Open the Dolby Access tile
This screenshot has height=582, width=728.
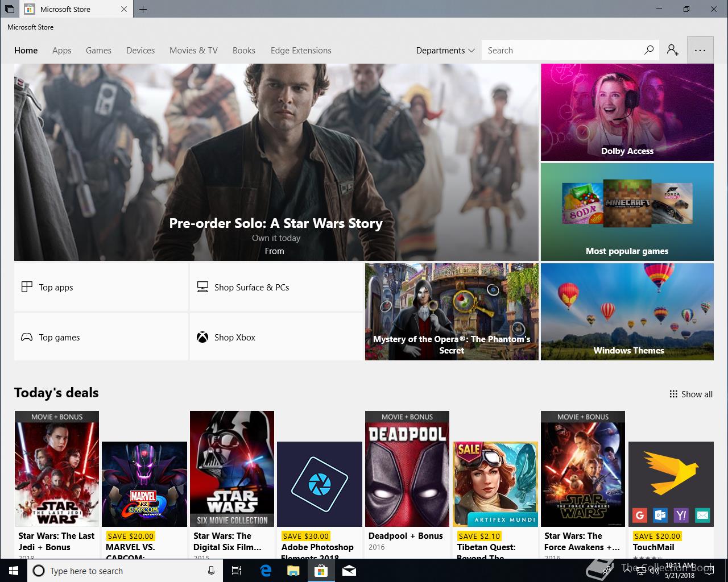point(627,112)
